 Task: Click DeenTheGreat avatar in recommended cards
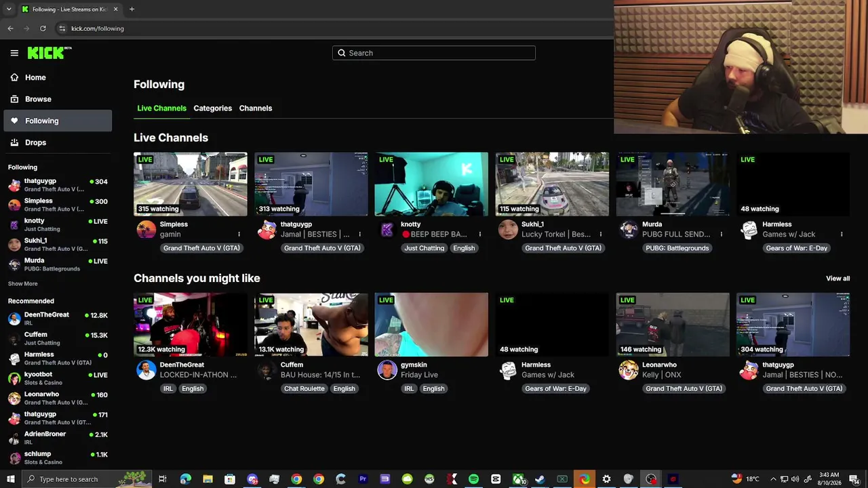tap(146, 370)
